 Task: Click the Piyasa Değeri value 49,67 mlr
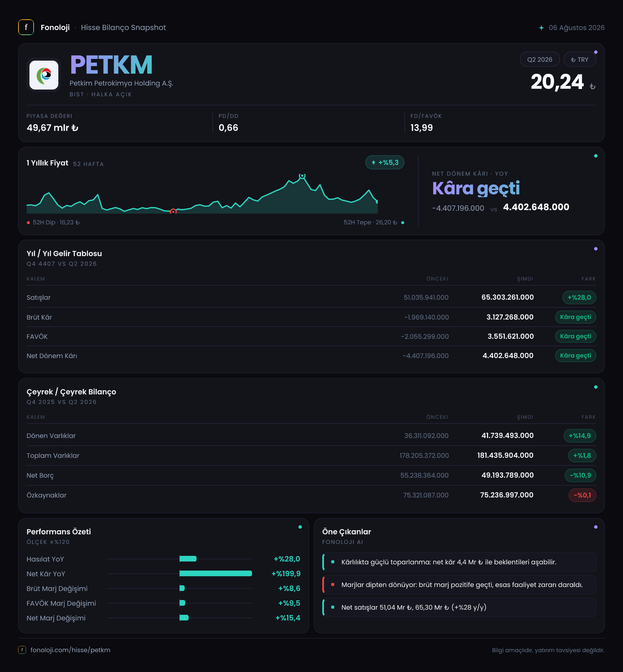[x=53, y=128]
